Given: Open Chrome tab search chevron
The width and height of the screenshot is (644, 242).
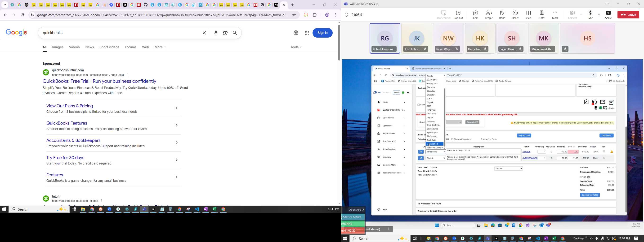Looking at the screenshot, I should [5, 5].
